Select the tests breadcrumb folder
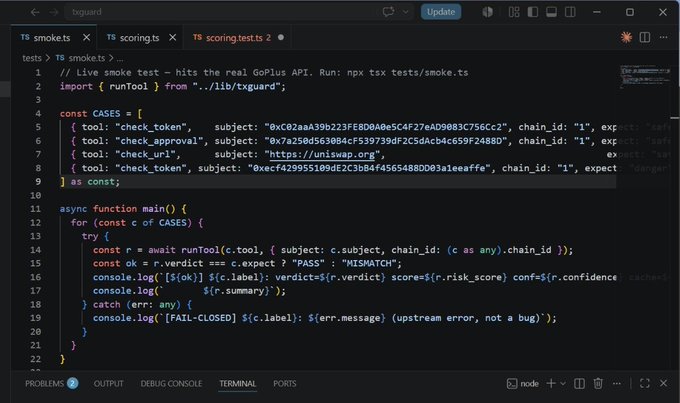Image resolution: width=680 pixels, height=403 pixels. click(32, 58)
